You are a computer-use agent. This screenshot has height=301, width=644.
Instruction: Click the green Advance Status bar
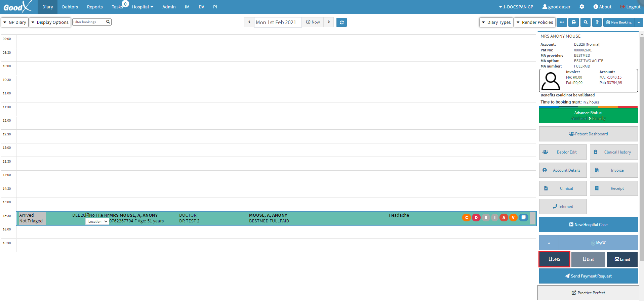click(x=588, y=116)
